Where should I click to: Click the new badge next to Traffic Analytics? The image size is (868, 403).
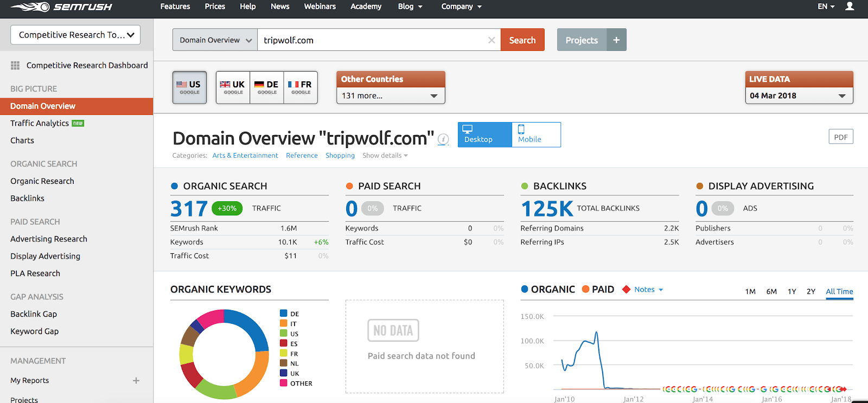[x=78, y=124]
